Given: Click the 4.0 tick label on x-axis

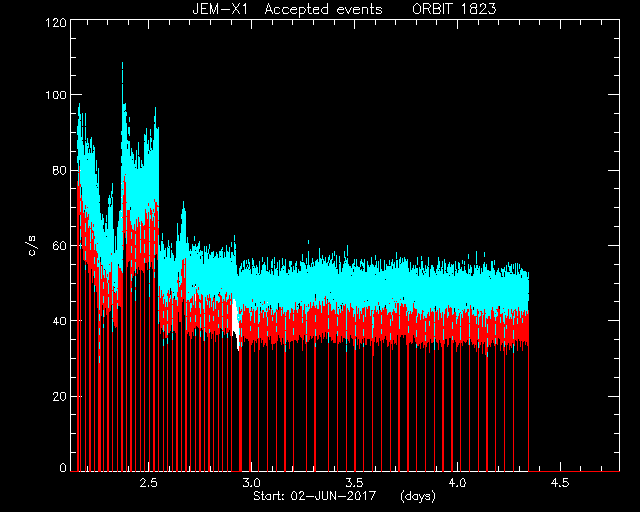Looking at the screenshot, I should [457, 483].
